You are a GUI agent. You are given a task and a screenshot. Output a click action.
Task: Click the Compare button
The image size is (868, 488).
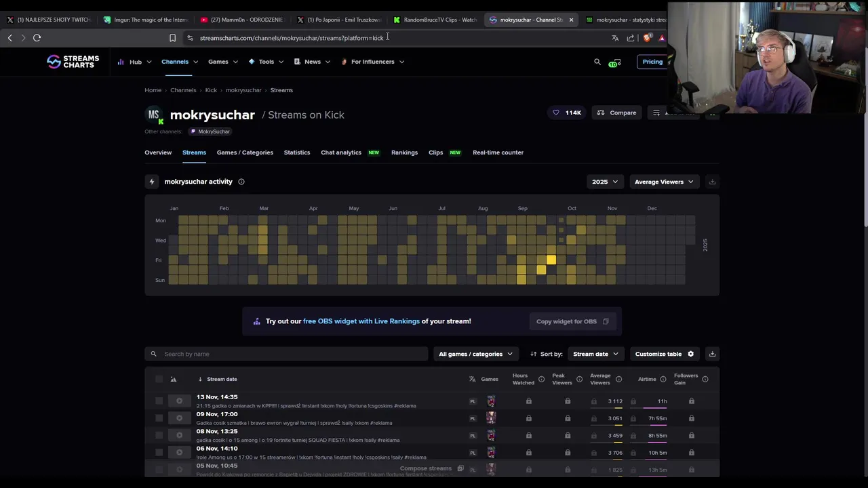(616, 113)
